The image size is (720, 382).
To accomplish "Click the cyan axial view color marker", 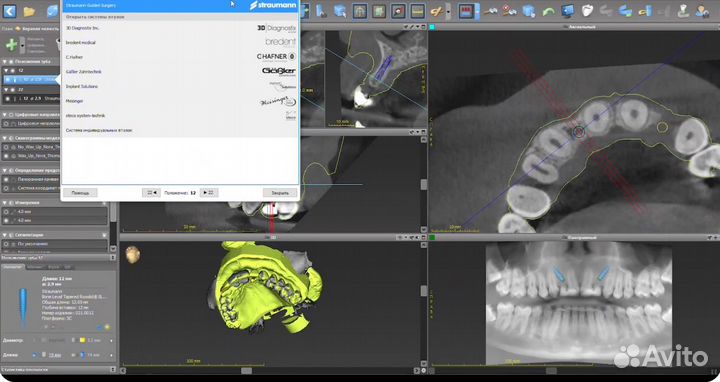I will pyautogui.click(x=432, y=27).
